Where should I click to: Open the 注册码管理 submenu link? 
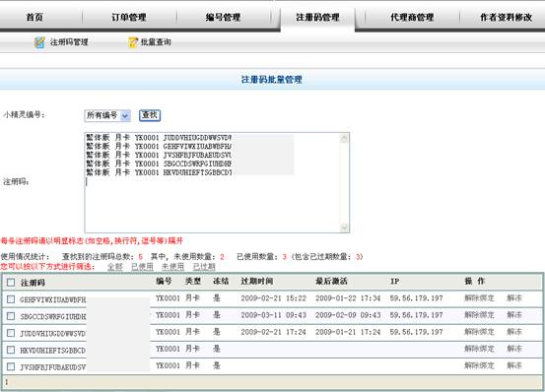(x=69, y=42)
